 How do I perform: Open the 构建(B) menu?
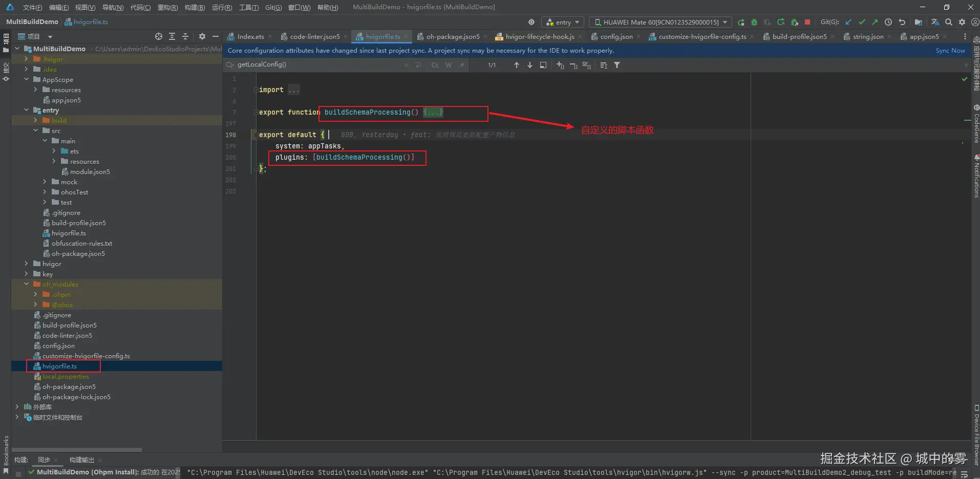click(x=195, y=7)
